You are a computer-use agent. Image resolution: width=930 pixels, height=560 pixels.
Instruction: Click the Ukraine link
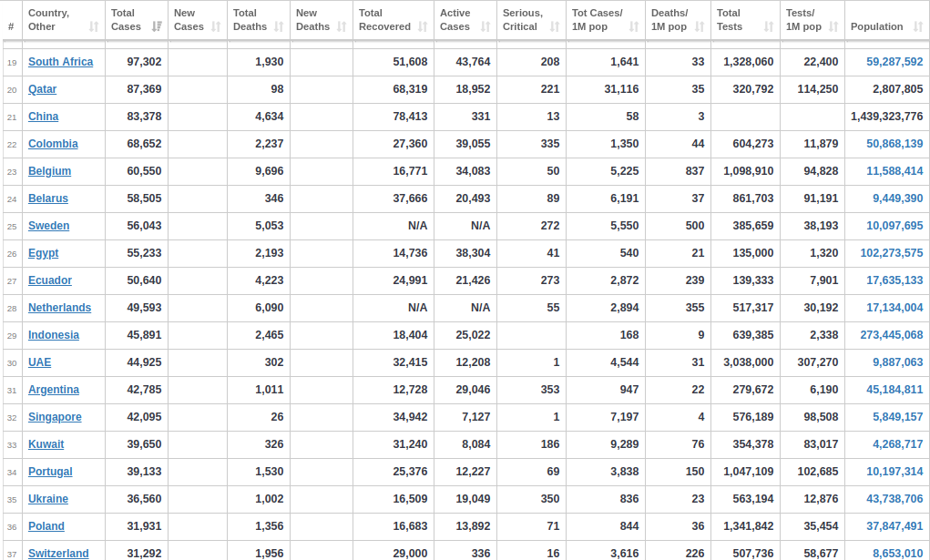48,498
